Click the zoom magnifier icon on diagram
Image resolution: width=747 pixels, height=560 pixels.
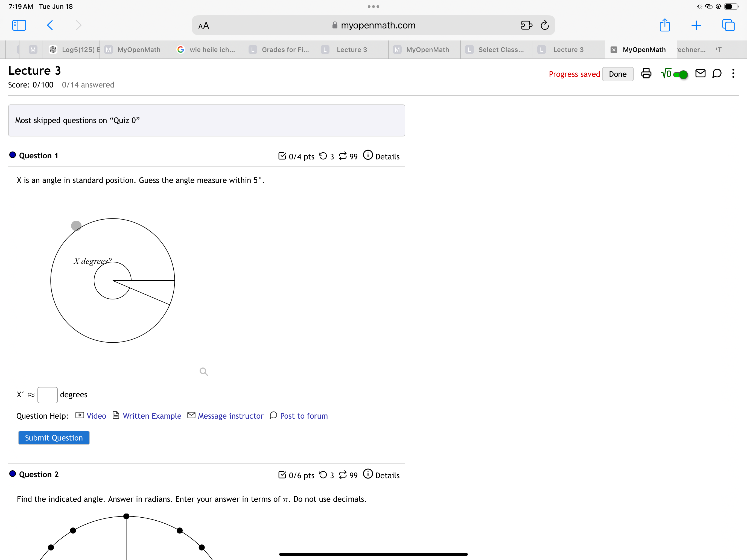pyautogui.click(x=203, y=371)
